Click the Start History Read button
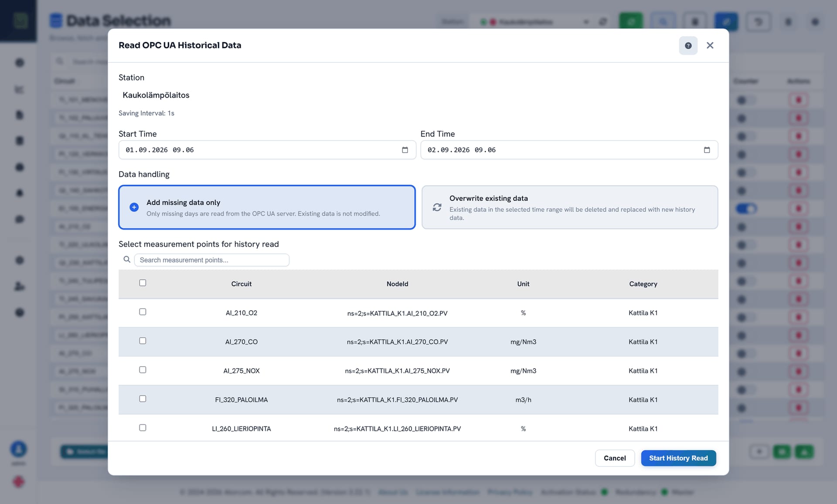Screen dimensions: 837x504 pyautogui.click(x=678, y=458)
